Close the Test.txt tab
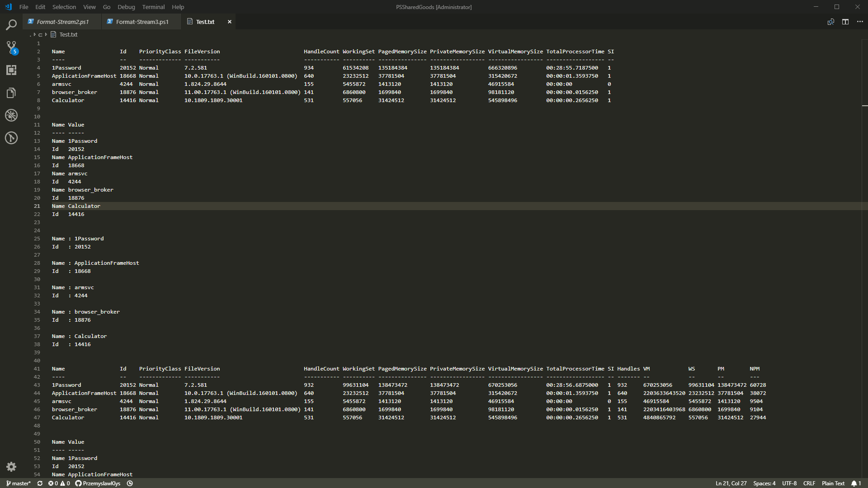 click(x=229, y=21)
